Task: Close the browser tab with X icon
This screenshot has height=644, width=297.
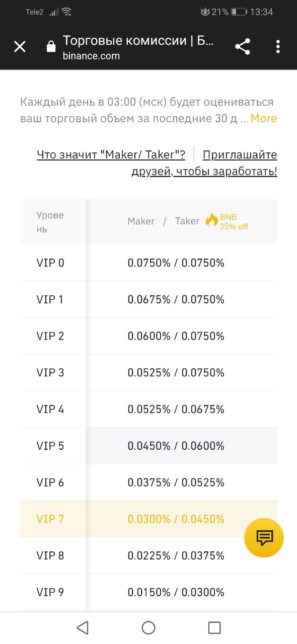Action: pos(20,47)
